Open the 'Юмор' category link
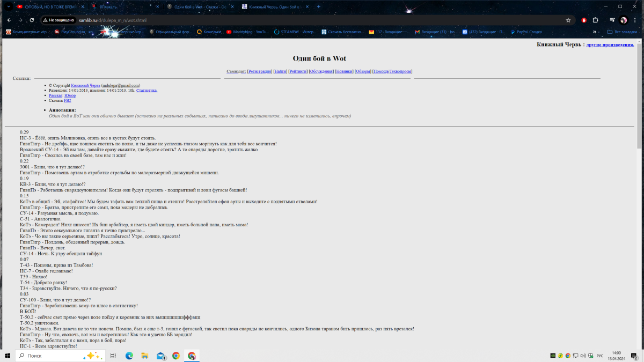 click(70, 95)
